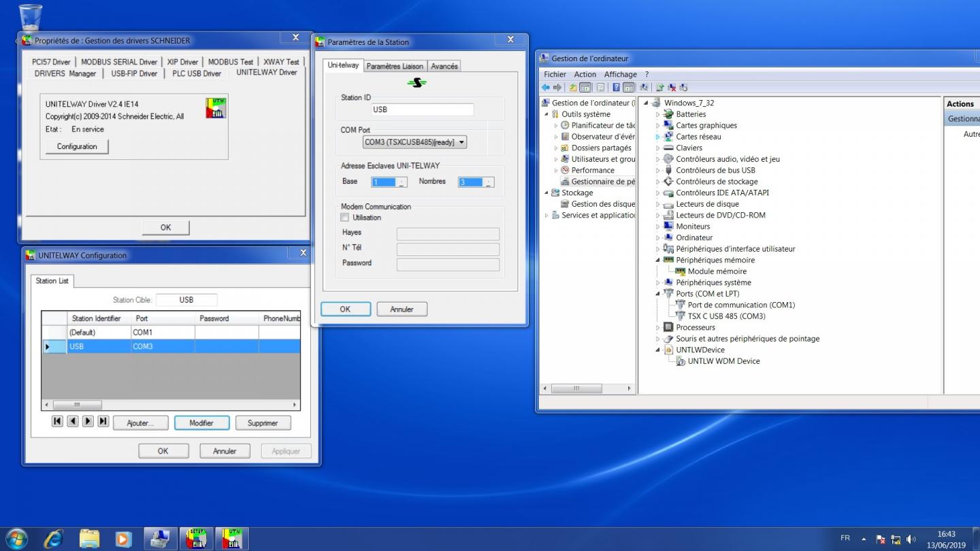
Task: Jump to first station record button
Action: 57,422
